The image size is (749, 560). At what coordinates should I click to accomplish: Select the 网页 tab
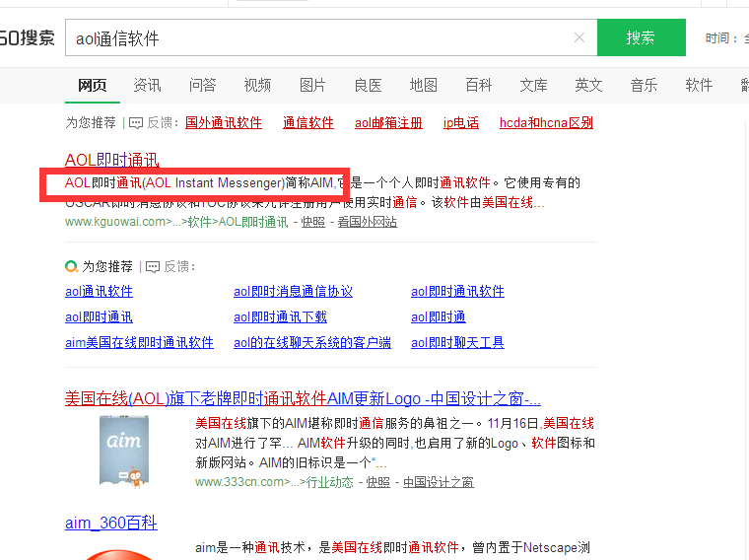tap(93, 86)
